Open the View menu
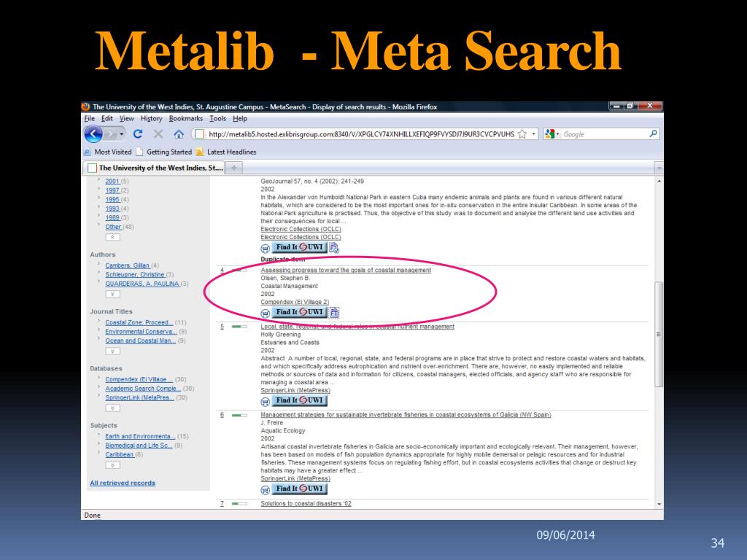747x560 pixels. point(127,119)
